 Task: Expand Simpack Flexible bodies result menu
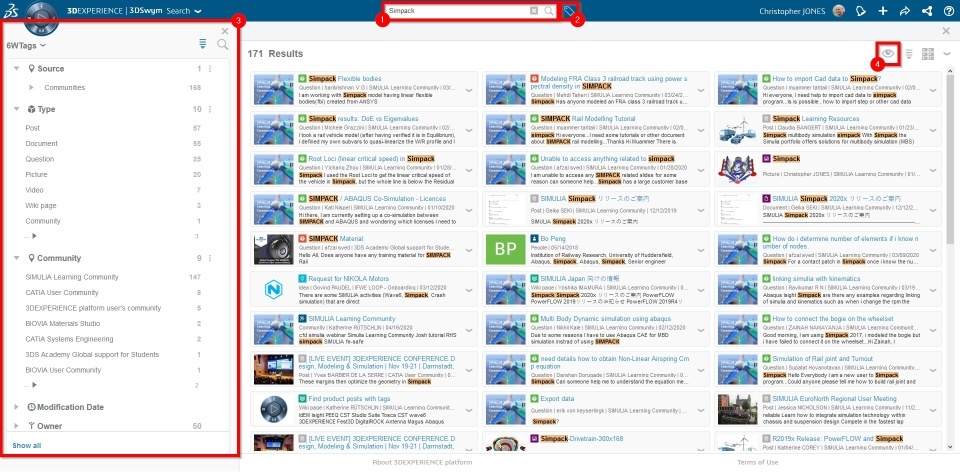pos(469,90)
